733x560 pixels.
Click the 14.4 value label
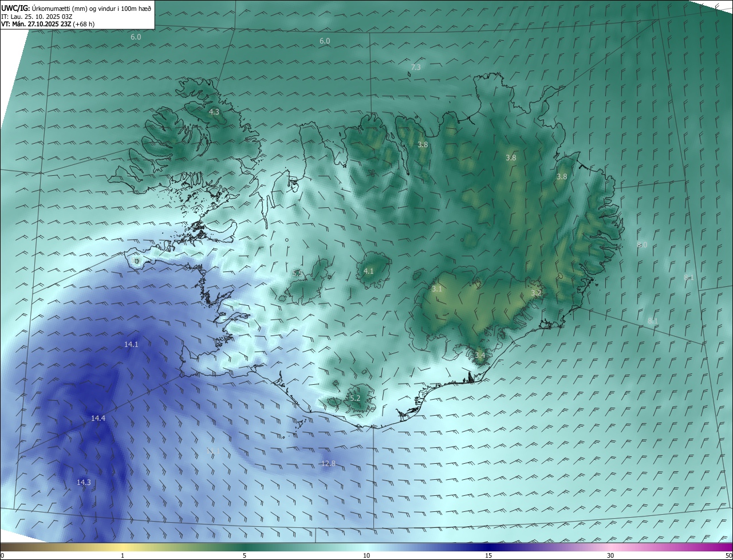click(98, 419)
